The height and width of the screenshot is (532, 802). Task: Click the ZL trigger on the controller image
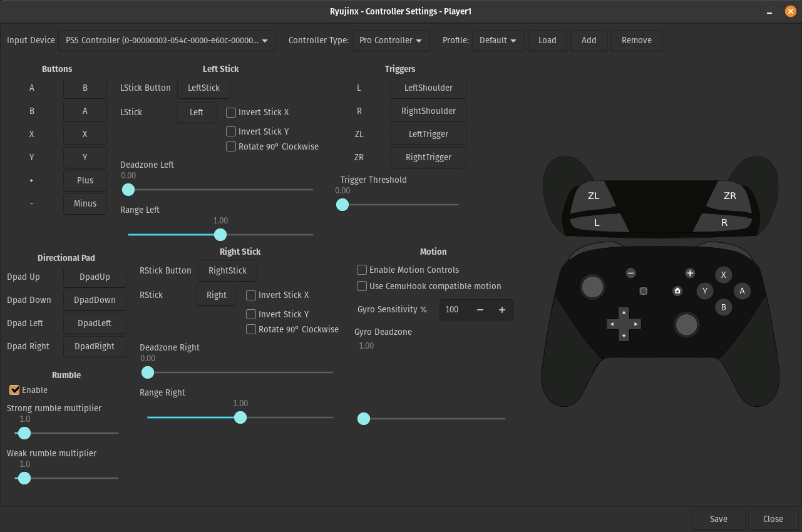592,197
